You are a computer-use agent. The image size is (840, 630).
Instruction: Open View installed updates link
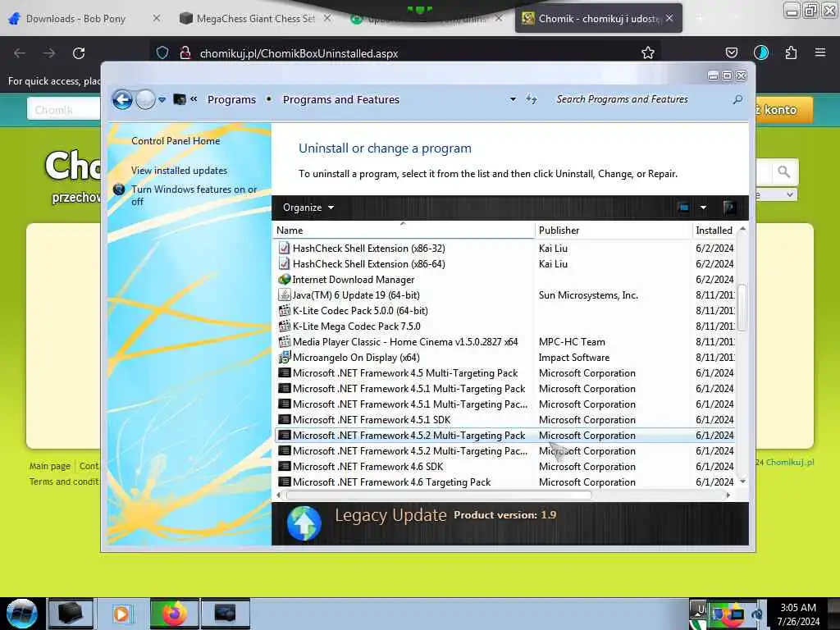(179, 171)
